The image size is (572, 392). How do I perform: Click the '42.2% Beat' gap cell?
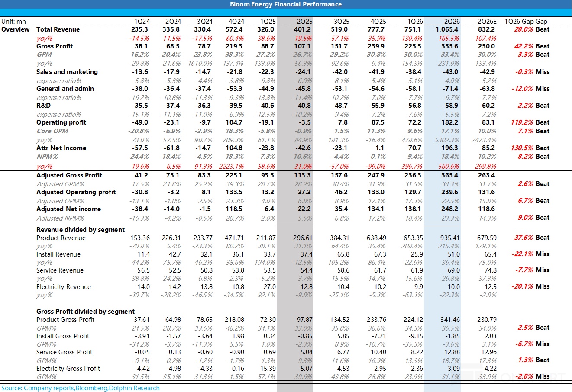532,46
